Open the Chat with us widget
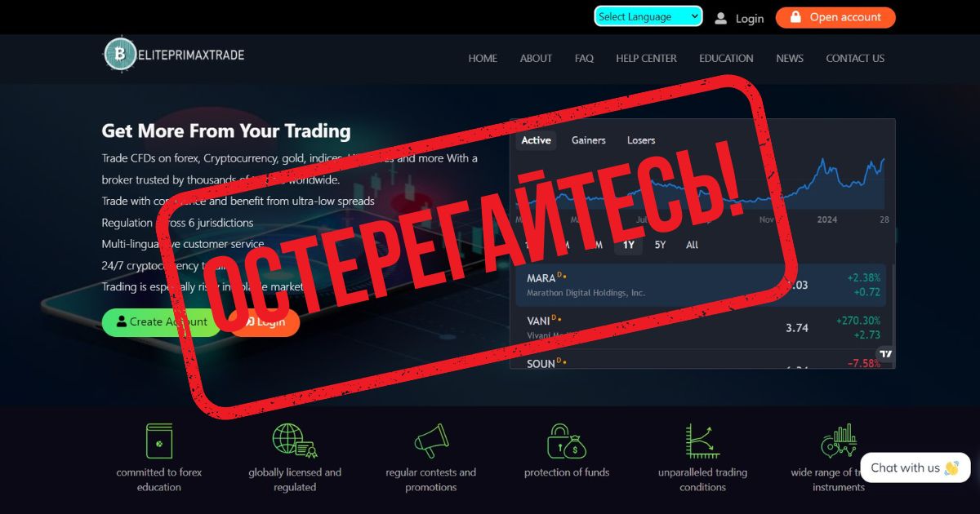The width and height of the screenshot is (980, 514). coord(915,467)
